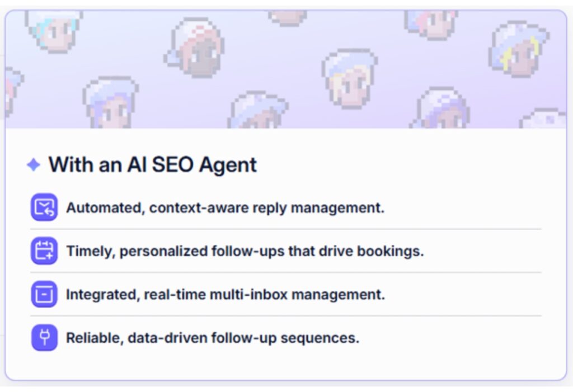Click the multi-inbox archive box icon

[x=44, y=294]
